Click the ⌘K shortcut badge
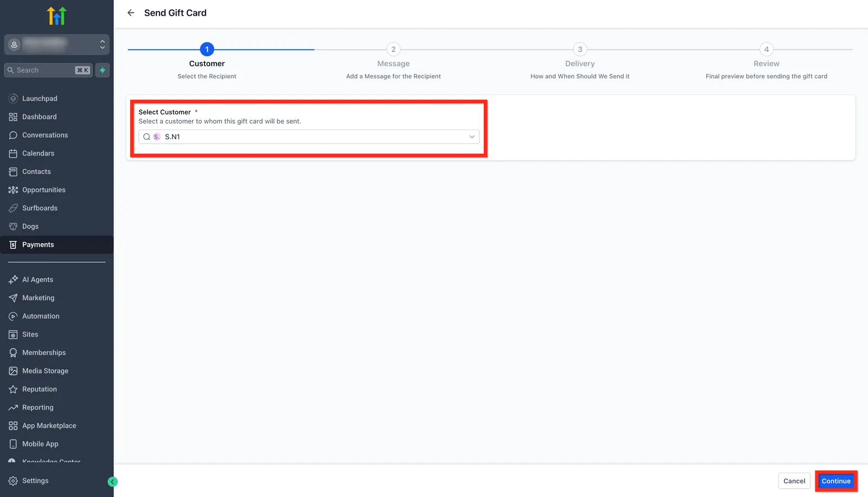This screenshot has height=497, width=868. pyautogui.click(x=82, y=70)
